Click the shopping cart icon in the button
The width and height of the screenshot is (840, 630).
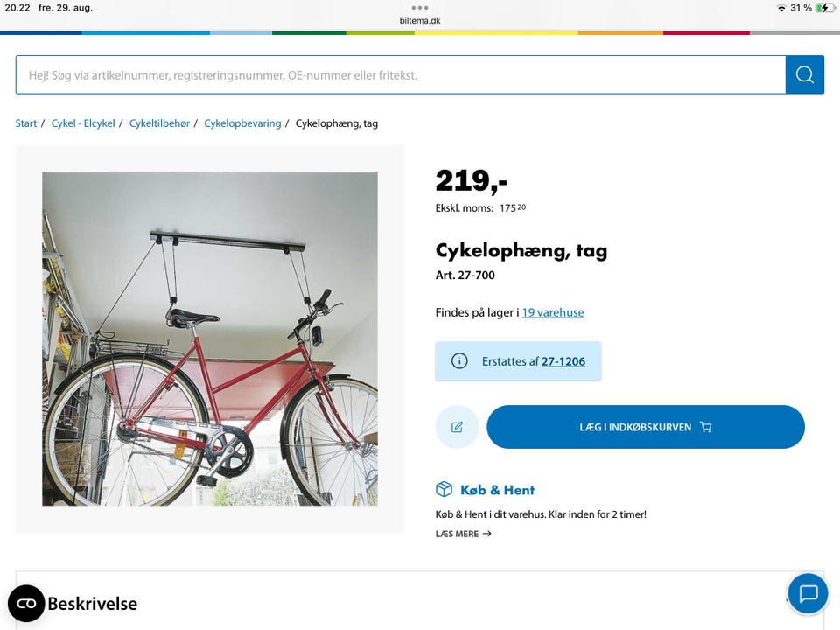(705, 427)
